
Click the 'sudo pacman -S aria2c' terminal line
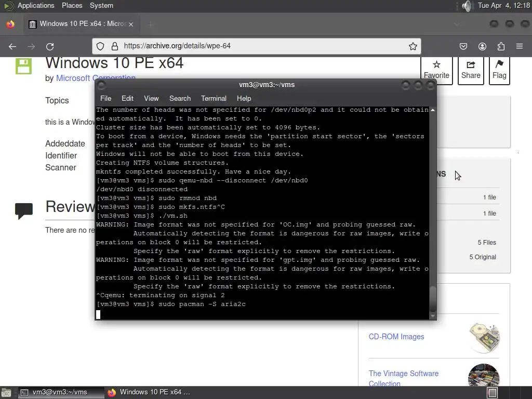coord(171,304)
